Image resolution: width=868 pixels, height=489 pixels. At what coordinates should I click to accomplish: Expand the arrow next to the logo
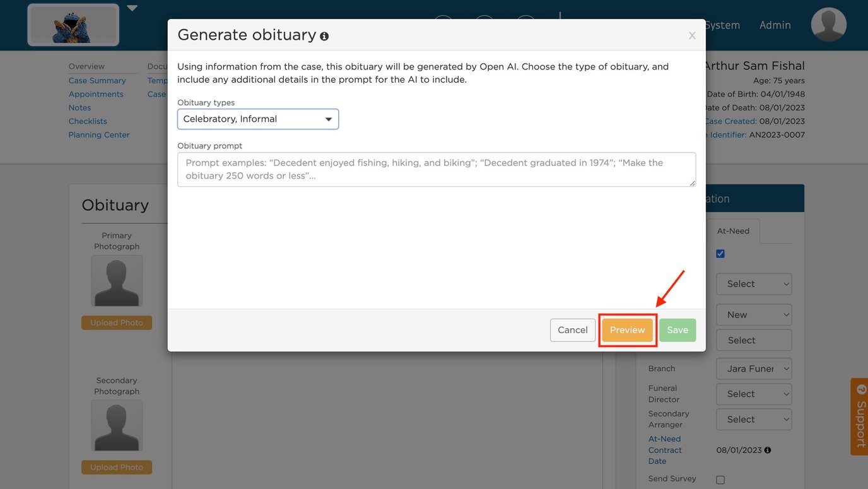pos(132,9)
